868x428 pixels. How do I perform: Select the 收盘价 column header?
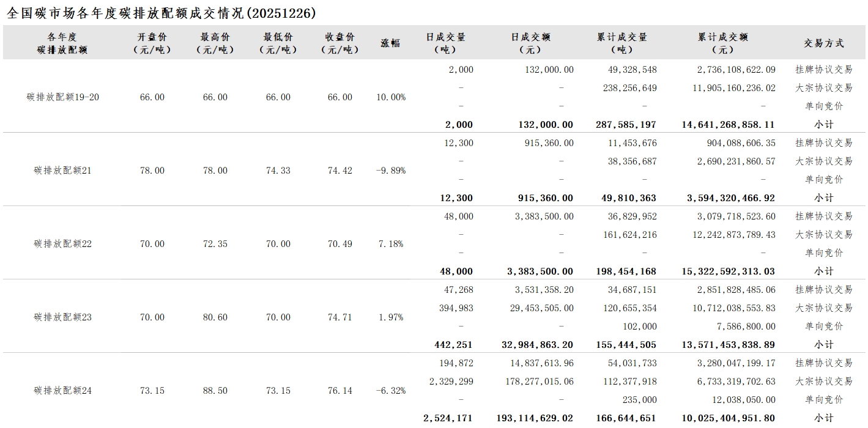pyautogui.click(x=339, y=43)
